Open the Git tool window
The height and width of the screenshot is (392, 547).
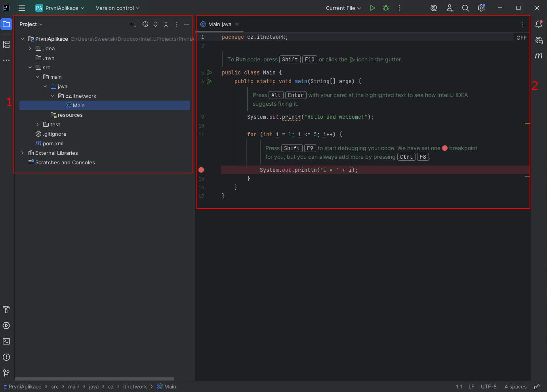(6, 373)
